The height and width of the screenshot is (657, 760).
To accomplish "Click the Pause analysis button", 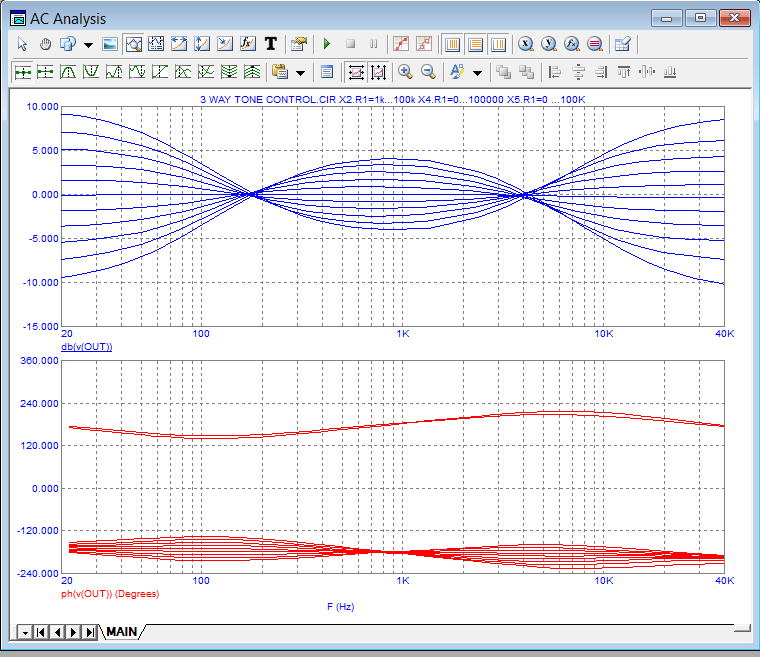I will 374,44.
